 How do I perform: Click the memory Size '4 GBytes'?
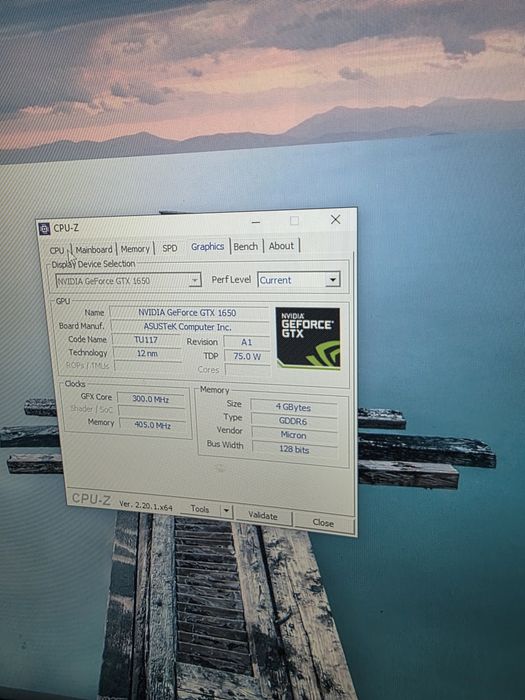pyautogui.click(x=294, y=407)
